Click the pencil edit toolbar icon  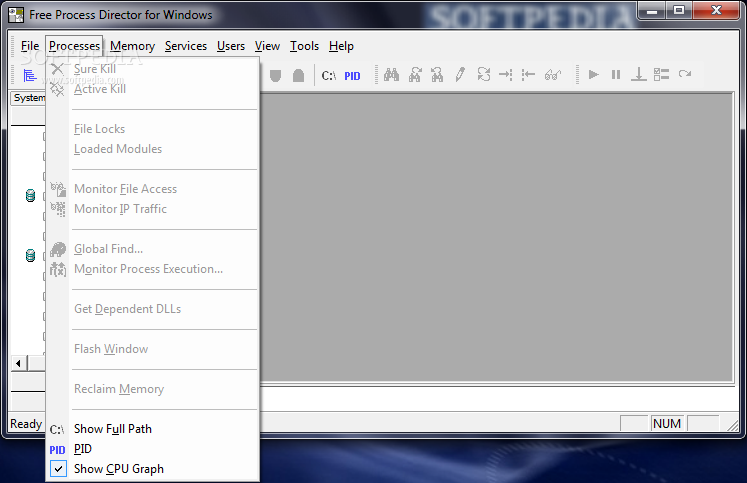pyautogui.click(x=460, y=75)
